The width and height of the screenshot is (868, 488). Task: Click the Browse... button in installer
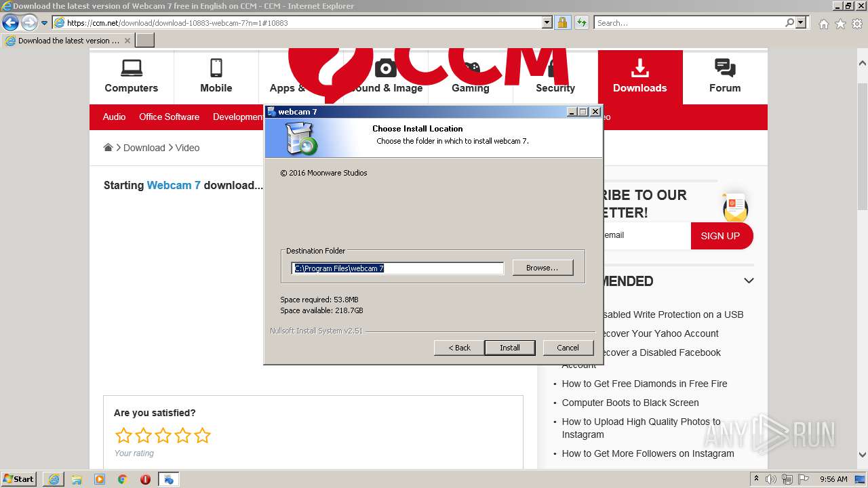[542, 268]
